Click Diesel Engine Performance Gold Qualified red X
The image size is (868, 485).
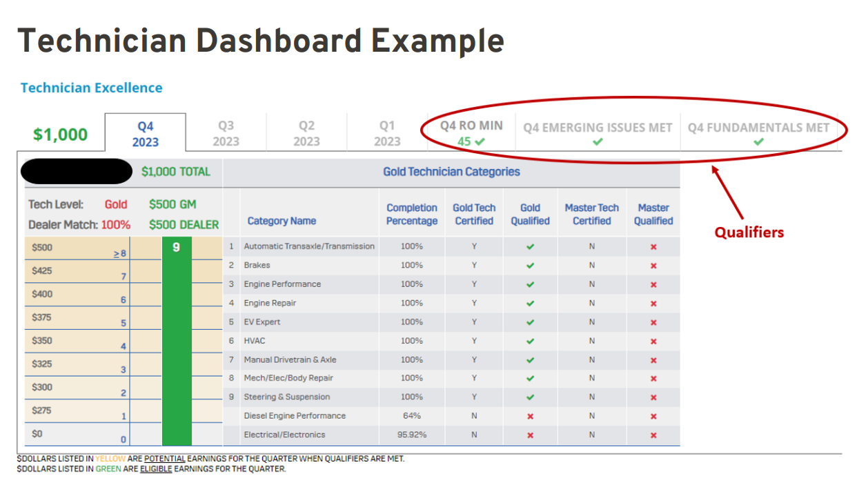pyautogui.click(x=530, y=417)
